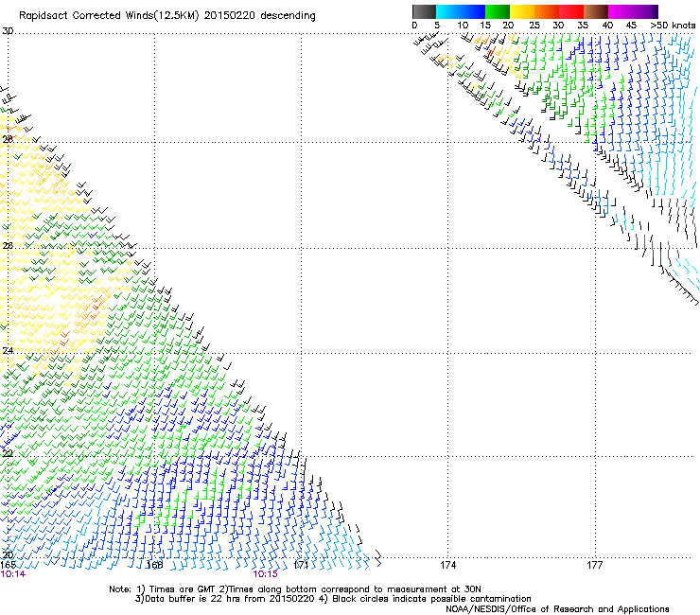Pick the green 15–20 knots legend swatch
Image resolution: width=700 pixels, height=615 pixels.
tap(498, 11)
